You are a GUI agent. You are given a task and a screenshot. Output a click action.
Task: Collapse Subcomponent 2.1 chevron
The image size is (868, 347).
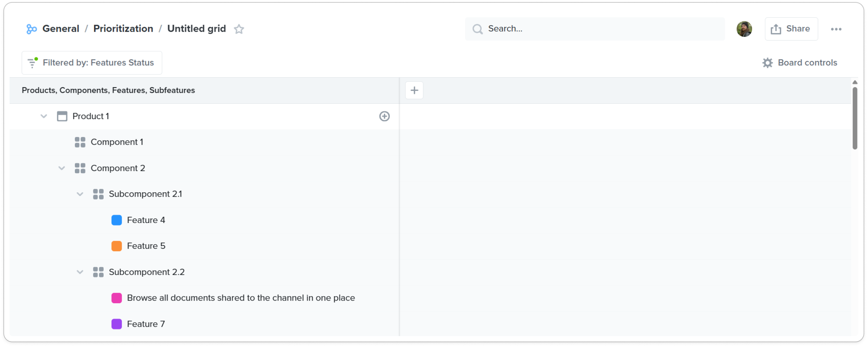[80, 194]
